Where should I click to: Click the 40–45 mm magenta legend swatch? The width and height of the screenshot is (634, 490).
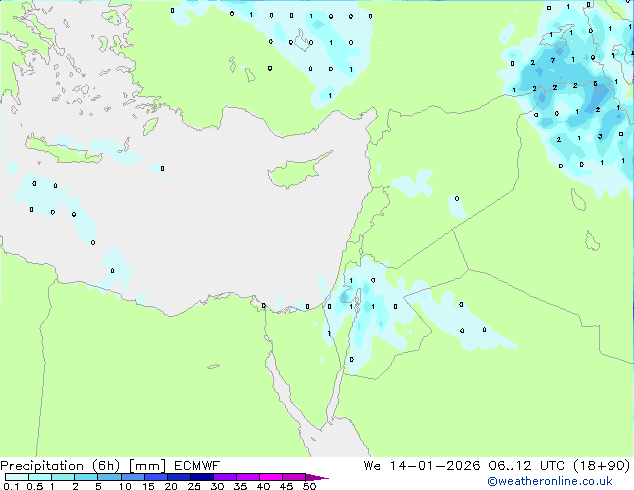[271, 477]
